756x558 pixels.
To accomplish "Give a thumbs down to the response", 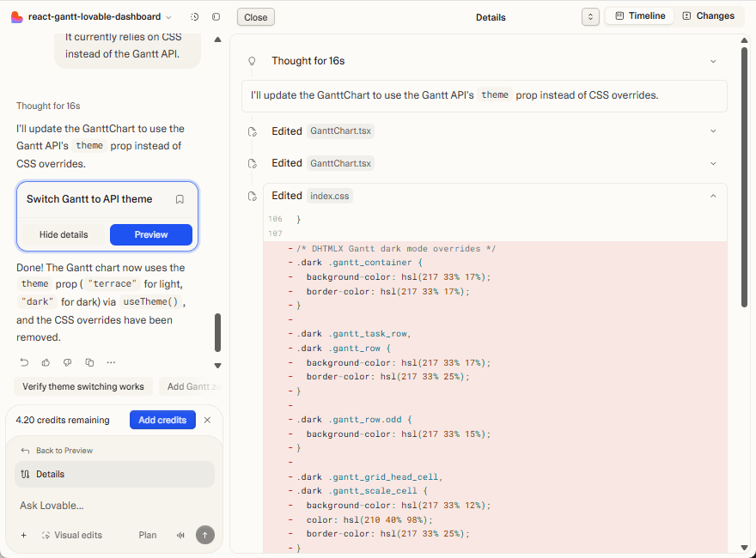I will coord(67,363).
